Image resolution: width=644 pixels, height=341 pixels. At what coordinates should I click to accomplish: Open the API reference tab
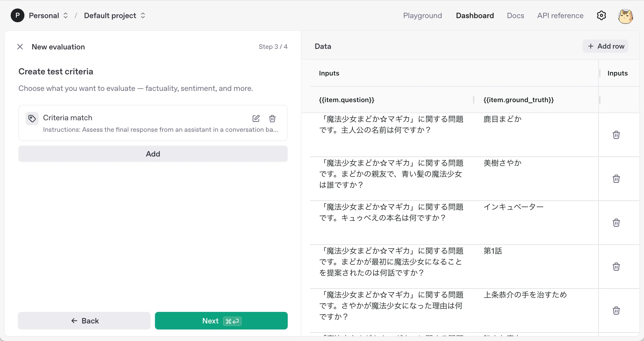click(560, 16)
